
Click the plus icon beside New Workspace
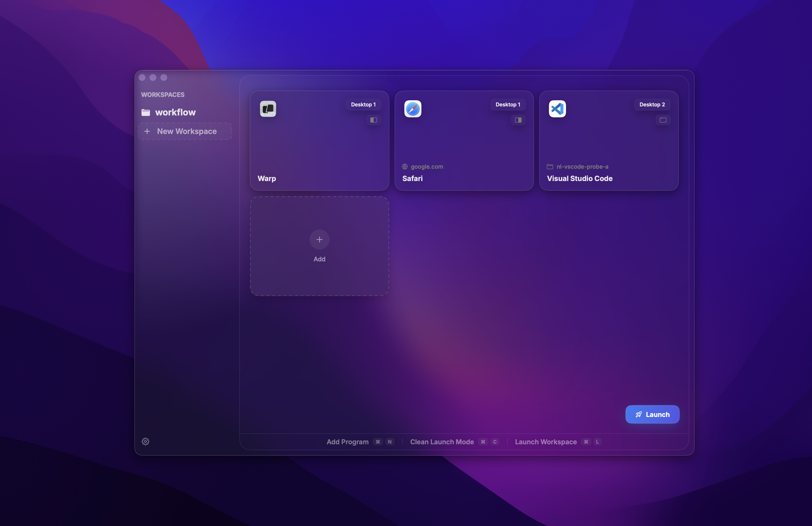(147, 131)
